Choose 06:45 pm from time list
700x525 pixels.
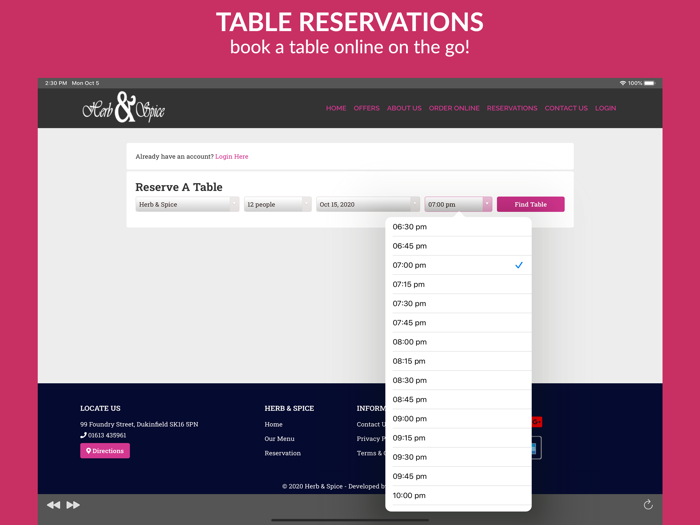(458, 246)
